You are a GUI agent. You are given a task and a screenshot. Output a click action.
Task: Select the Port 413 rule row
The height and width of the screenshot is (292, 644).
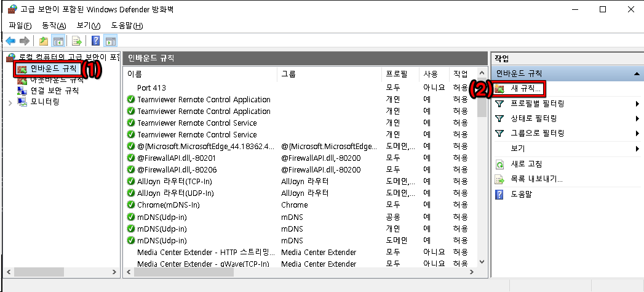[300, 87]
